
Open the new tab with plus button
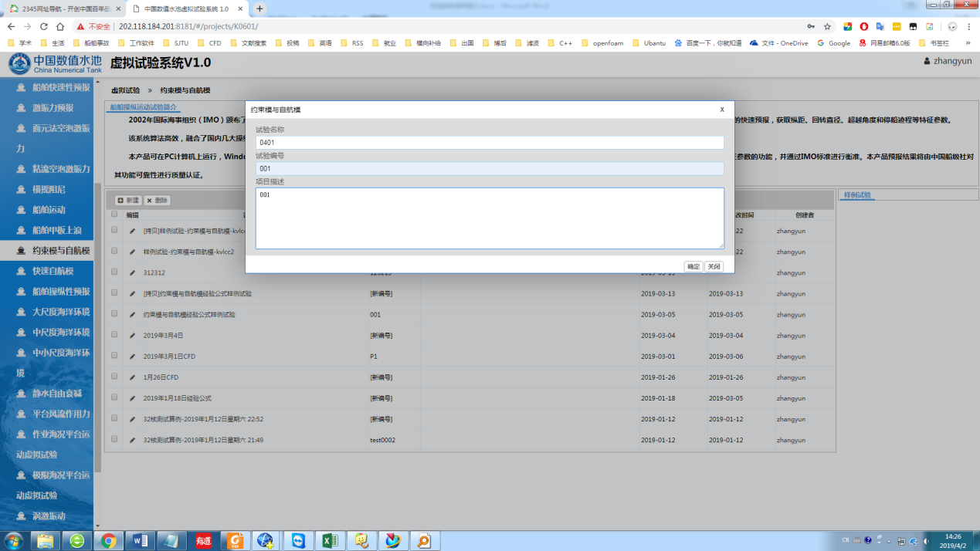pyautogui.click(x=259, y=8)
